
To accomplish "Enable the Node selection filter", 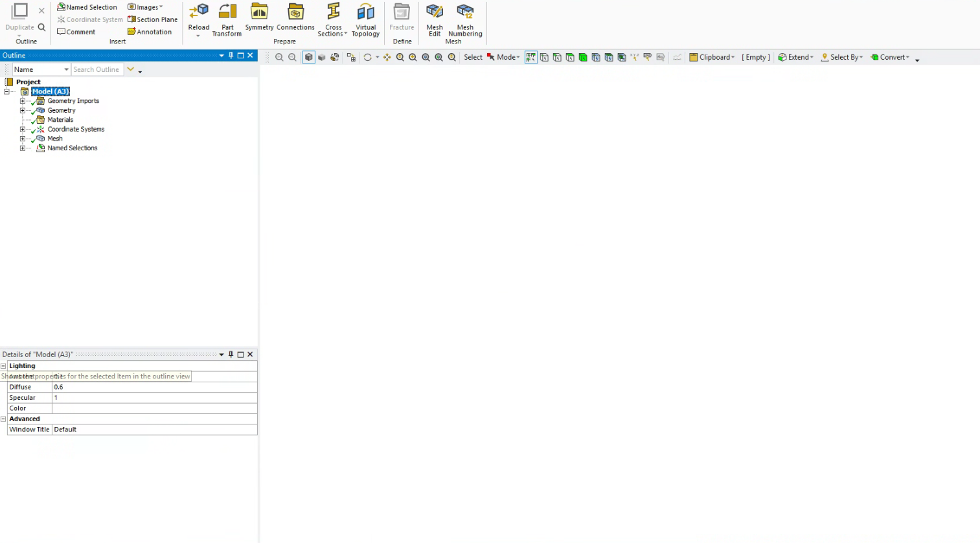I will (596, 57).
